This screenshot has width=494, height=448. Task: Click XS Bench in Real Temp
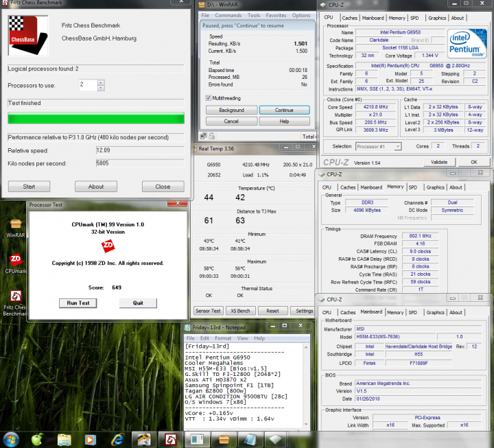(240, 311)
